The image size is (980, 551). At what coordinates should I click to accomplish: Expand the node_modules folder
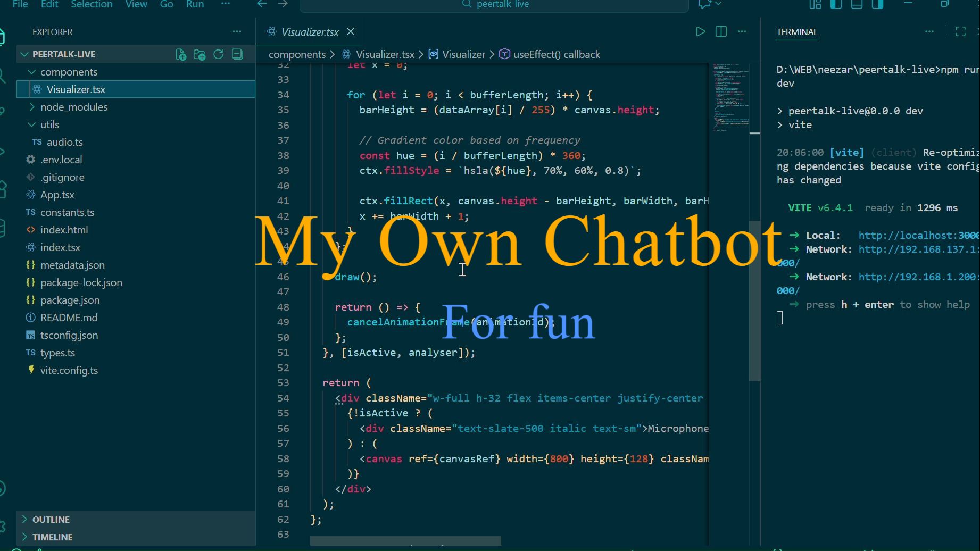point(73,107)
